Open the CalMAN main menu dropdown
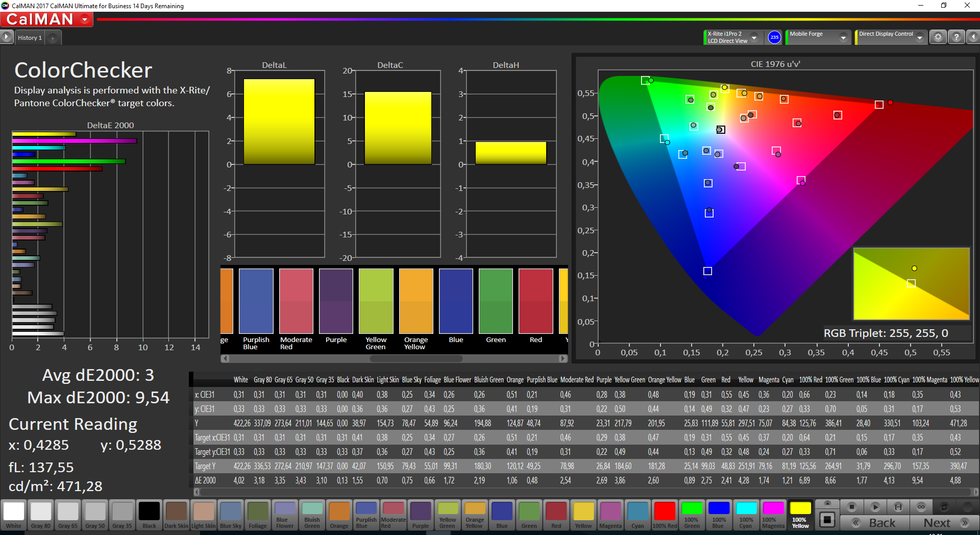This screenshot has height=535, width=980. click(85, 19)
